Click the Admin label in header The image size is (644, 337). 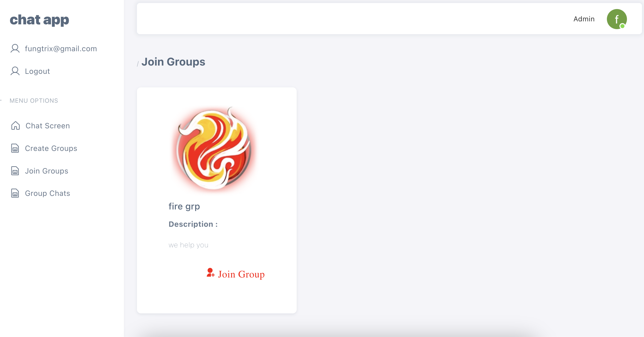[x=584, y=19]
